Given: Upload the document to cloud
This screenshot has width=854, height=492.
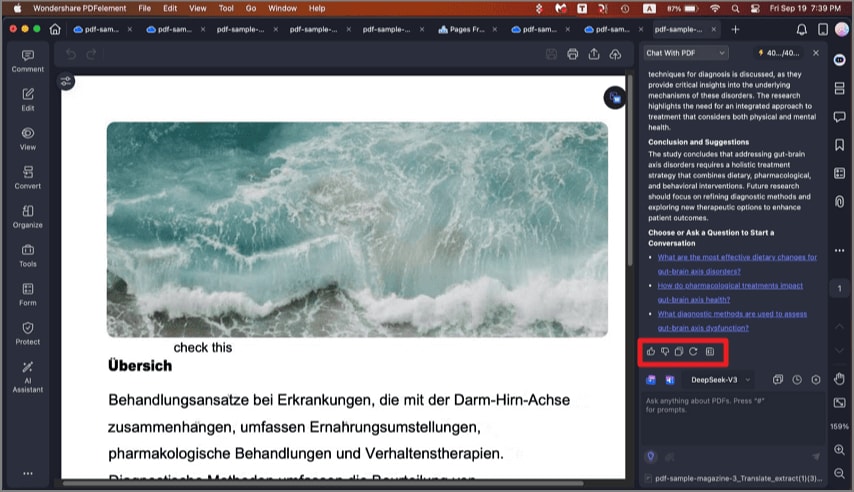Looking at the screenshot, I should (x=615, y=54).
